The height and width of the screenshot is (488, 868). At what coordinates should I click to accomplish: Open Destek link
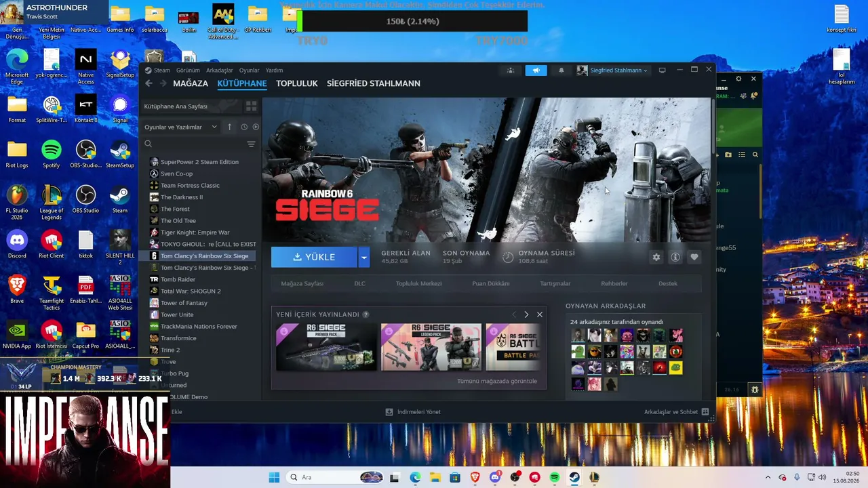click(x=668, y=283)
